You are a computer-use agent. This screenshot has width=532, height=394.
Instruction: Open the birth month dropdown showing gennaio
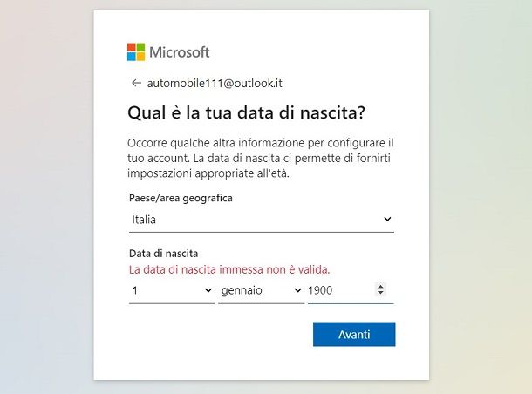pyautogui.click(x=262, y=290)
